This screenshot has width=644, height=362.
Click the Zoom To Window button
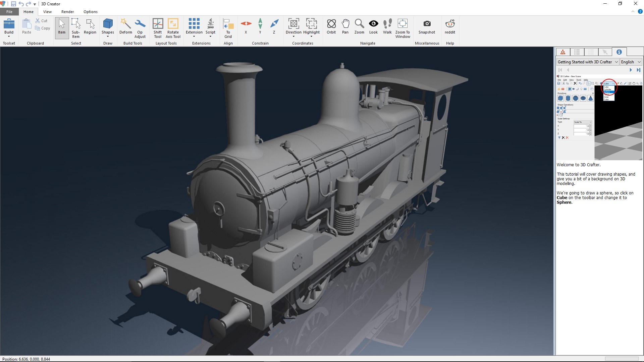pos(402,28)
